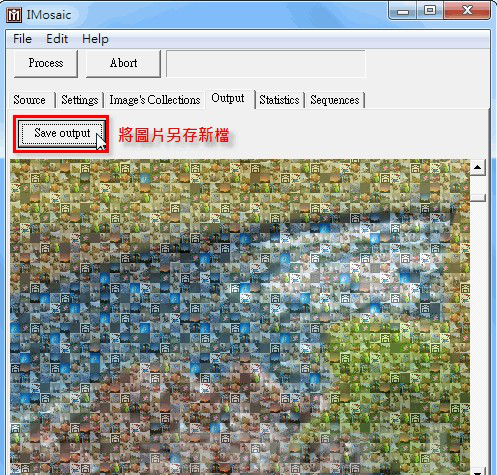Switch to the Source tab
Image resolution: width=497 pixels, height=475 pixels.
31,100
